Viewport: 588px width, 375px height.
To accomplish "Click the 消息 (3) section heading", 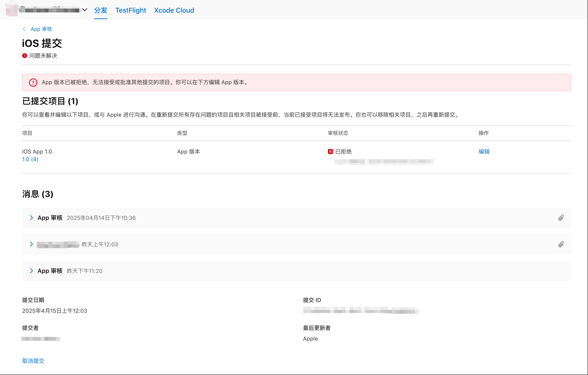I will click(38, 194).
